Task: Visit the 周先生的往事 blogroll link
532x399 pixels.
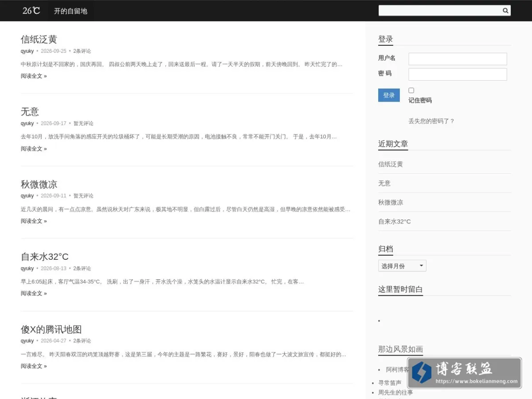Action: pyautogui.click(x=395, y=392)
